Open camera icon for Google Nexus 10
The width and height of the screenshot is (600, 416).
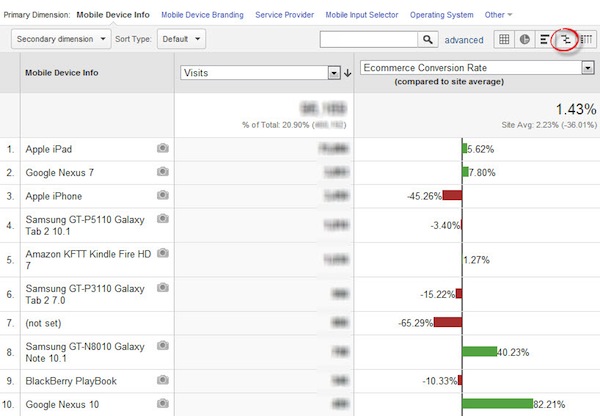pyautogui.click(x=163, y=403)
